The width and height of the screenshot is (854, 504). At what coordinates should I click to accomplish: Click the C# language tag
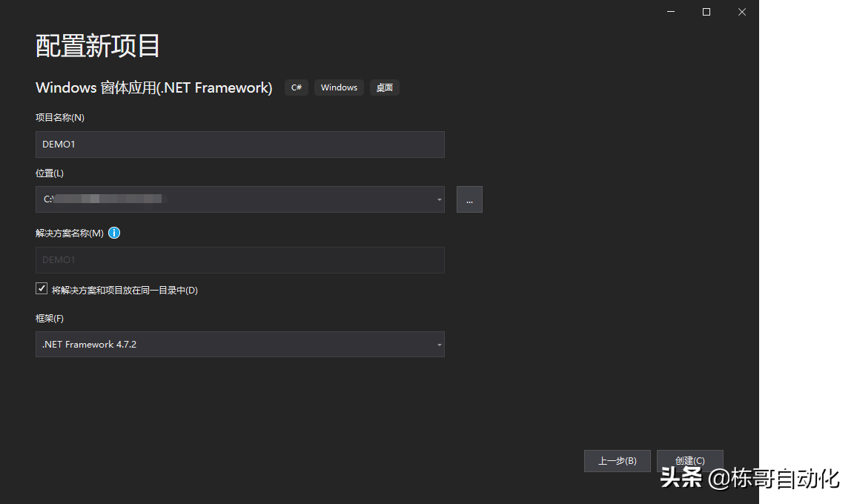click(x=297, y=87)
